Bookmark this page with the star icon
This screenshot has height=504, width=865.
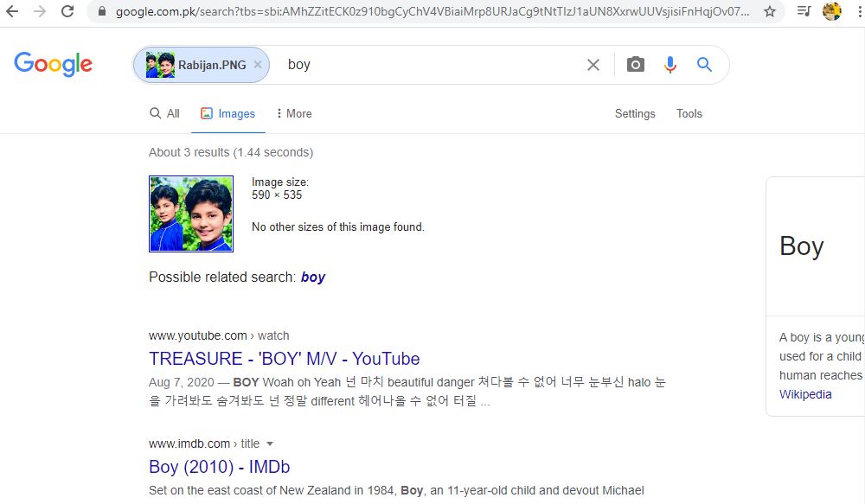click(x=770, y=11)
